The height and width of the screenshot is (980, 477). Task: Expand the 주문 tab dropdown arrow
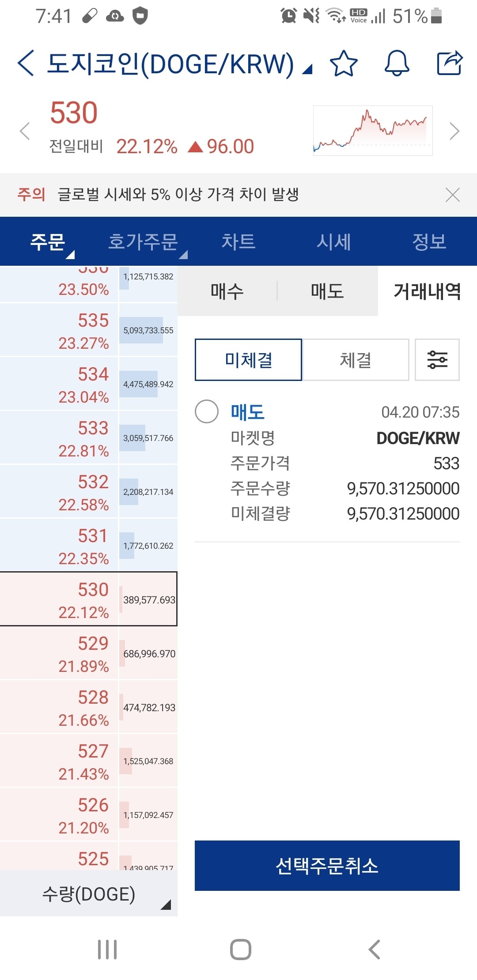(70, 255)
